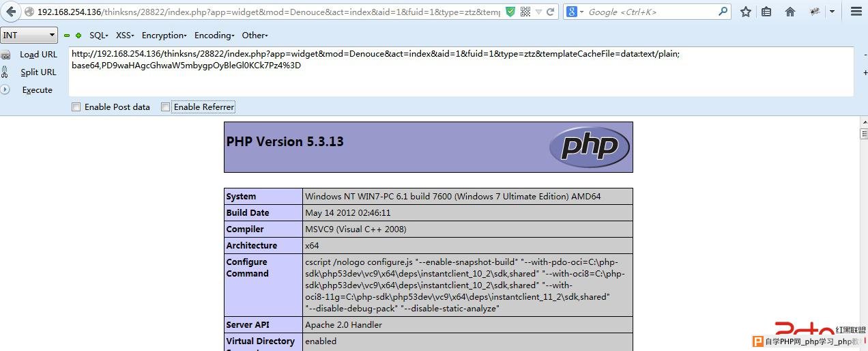Open the add-on dropdown arrow beside bug icon
This screenshot has width=868, height=351.
tap(832, 12)
